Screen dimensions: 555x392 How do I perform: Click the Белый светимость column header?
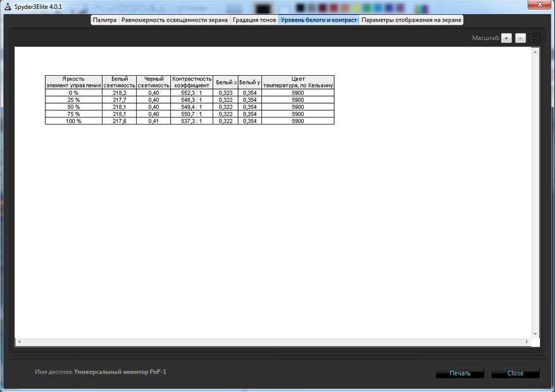tap(119, 82)
